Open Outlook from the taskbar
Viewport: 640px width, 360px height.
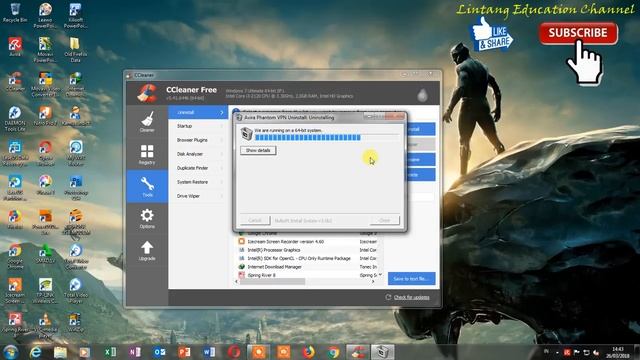tap(160, 352)
